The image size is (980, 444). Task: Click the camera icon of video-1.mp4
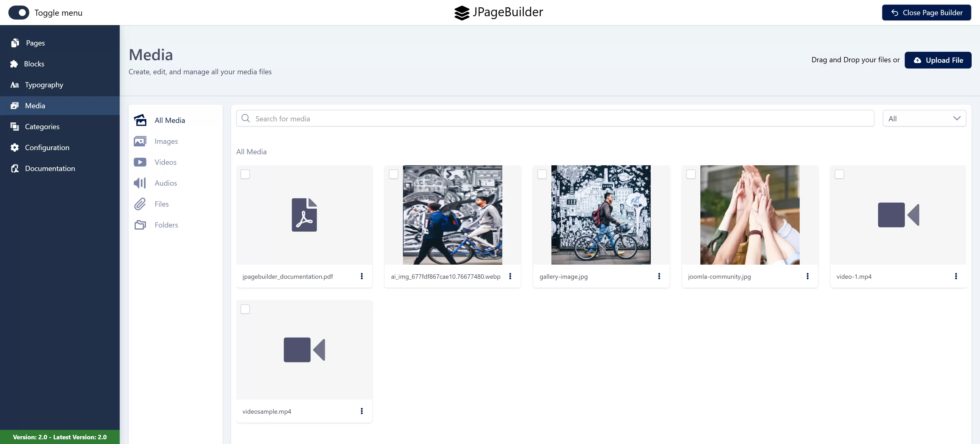coord(898,215)
